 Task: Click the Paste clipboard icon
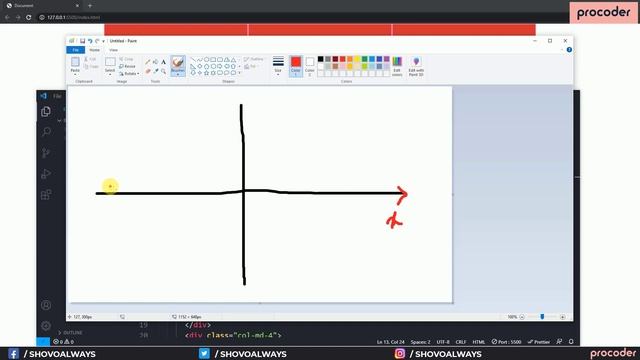tap(75, 62)
